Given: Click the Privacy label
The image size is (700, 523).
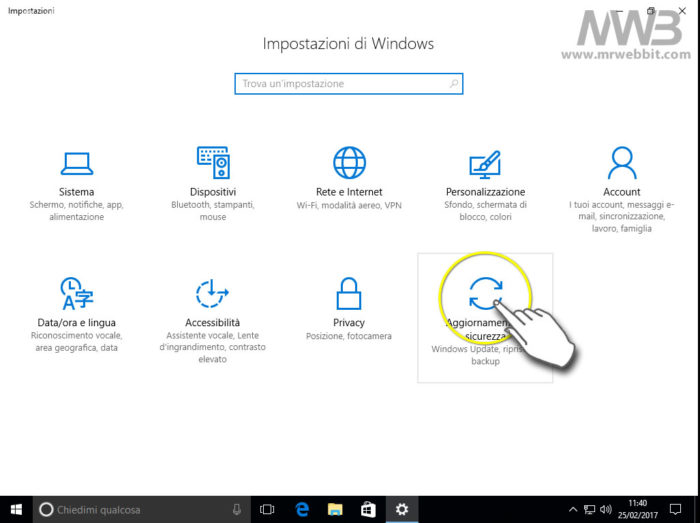Looking at the screenshot, I should 349,323.
